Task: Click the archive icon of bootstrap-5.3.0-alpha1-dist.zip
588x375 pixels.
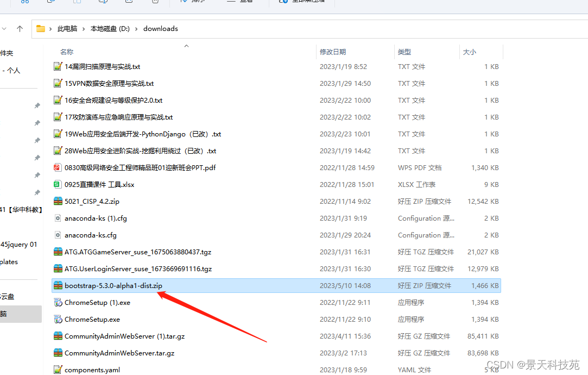Action: point(58,286)
